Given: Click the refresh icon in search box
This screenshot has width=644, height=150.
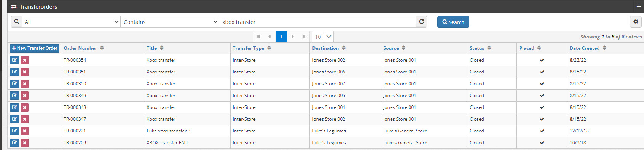Looking at the screenshot, I should [422, 22].
